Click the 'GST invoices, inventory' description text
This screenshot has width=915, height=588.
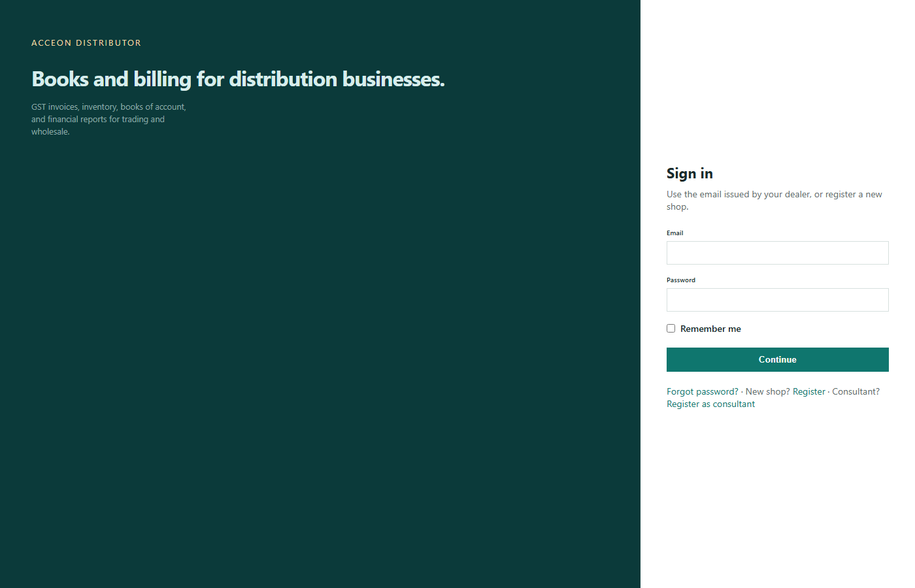[108, 119]
